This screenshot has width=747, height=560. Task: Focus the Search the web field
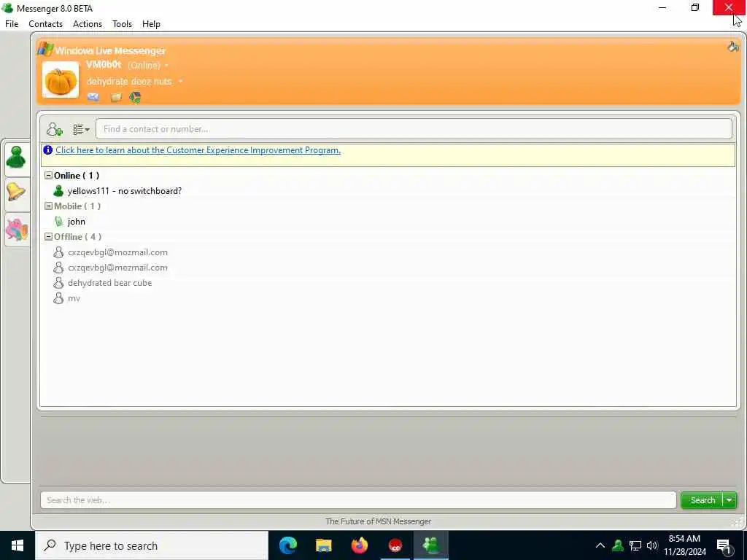click(358, 500)
